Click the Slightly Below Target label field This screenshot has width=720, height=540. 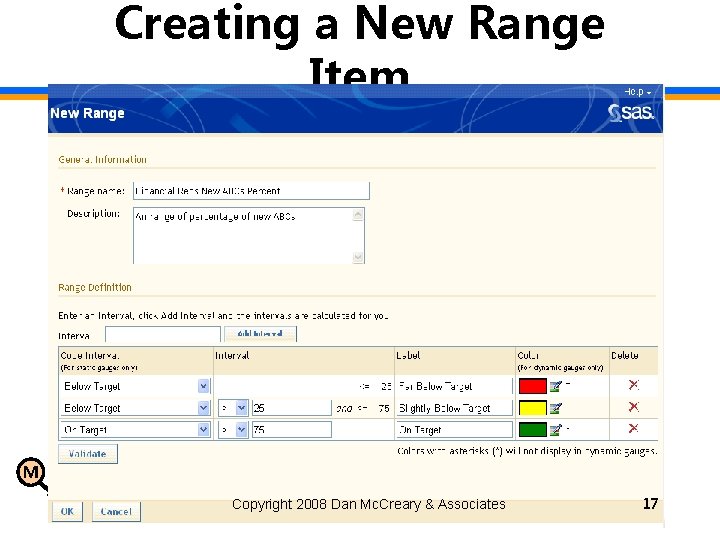point(455,408)
